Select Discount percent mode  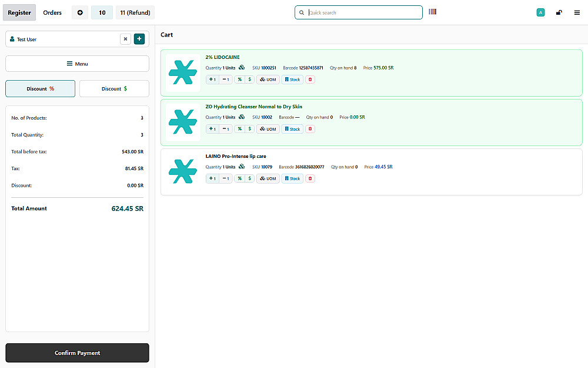tap(40, 89)
